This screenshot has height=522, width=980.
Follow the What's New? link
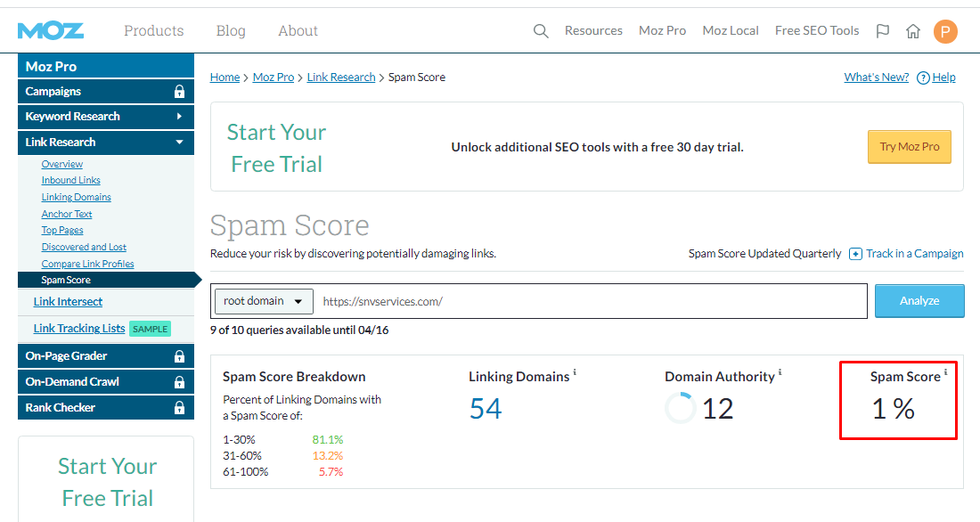coord(877,77)
